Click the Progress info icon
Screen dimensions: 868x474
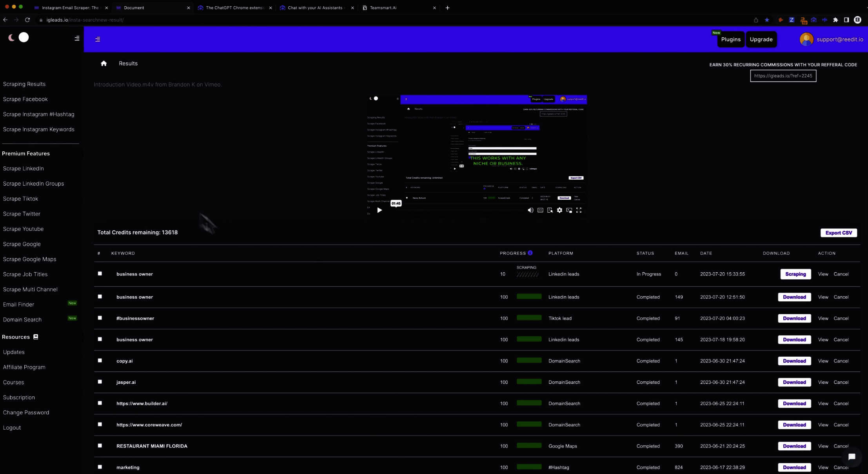530,253
